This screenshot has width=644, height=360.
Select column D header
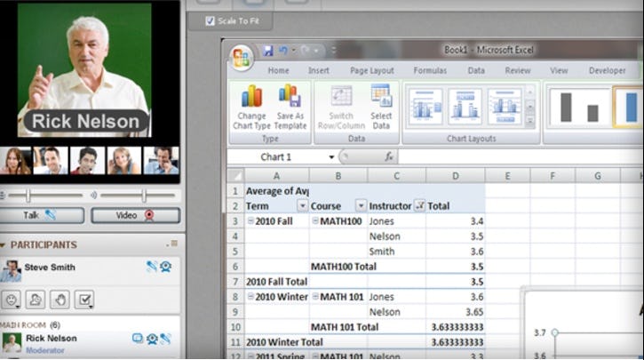point(456,176)
